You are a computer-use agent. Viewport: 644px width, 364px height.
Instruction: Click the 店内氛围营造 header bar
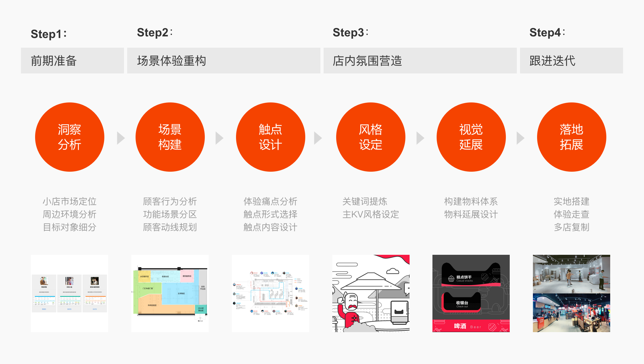(420, 61)
